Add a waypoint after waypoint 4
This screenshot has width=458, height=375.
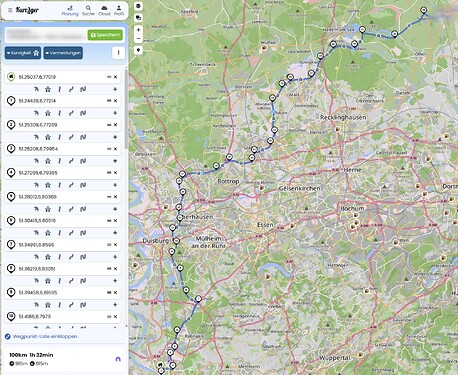coord(115,185)
